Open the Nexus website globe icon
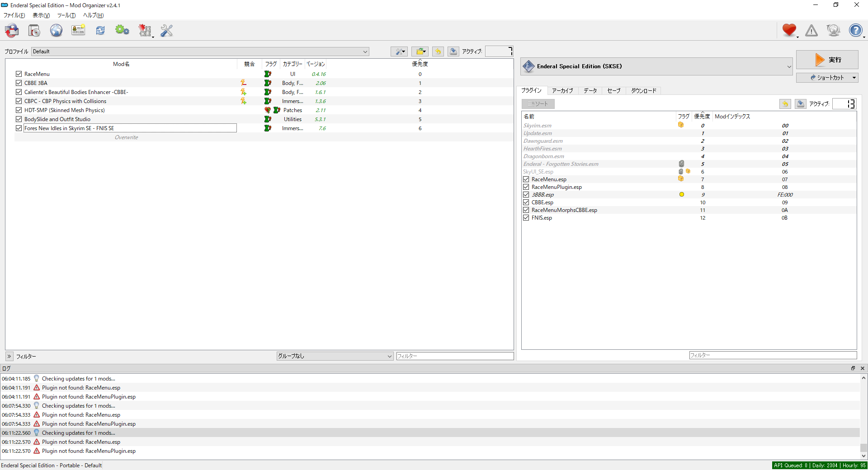Screen dimensions: 868x470 [x=56, y=31]
